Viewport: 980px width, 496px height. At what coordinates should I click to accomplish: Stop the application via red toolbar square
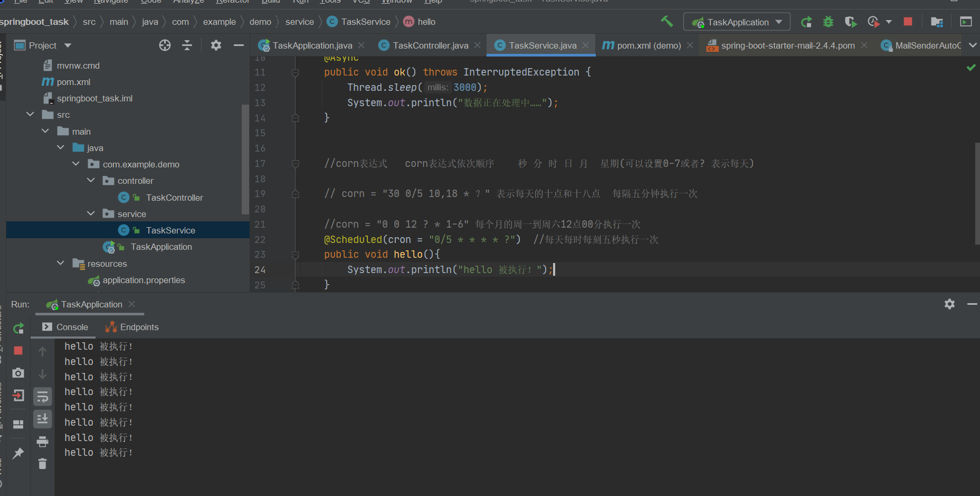point(908,22)
